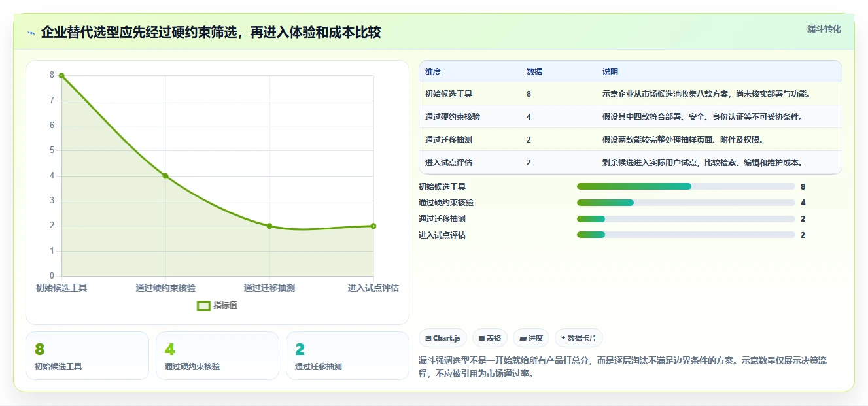
Task: Click 通过迁移抽测 cell in the table
Action: pyautogui.click(x=449, y=140)
